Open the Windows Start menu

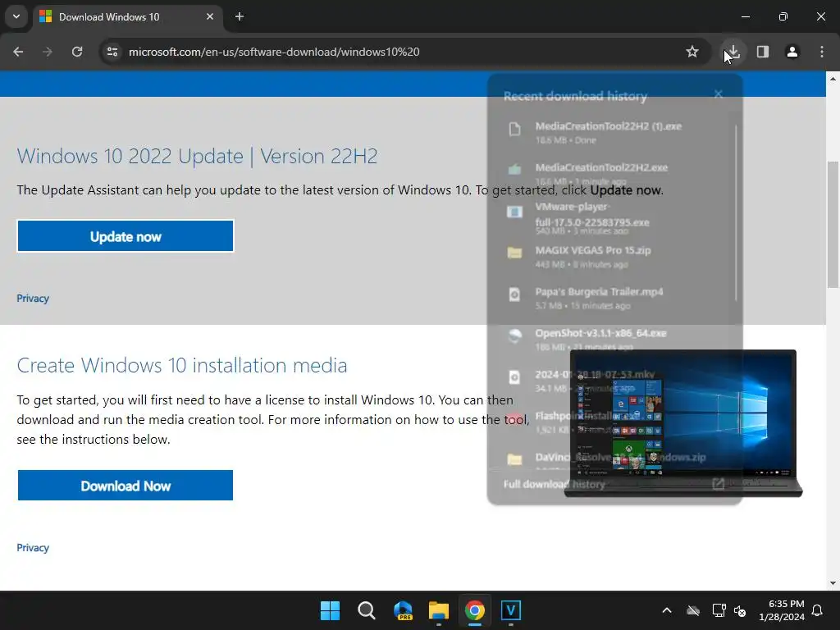(330, 610)
